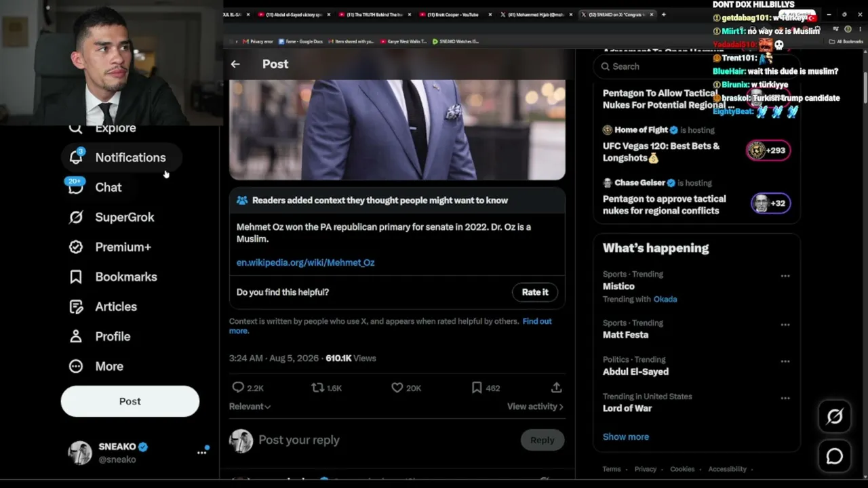Open the floating chat bubble button
This screenshot has height=488, width=868.
tap(835, 457)
